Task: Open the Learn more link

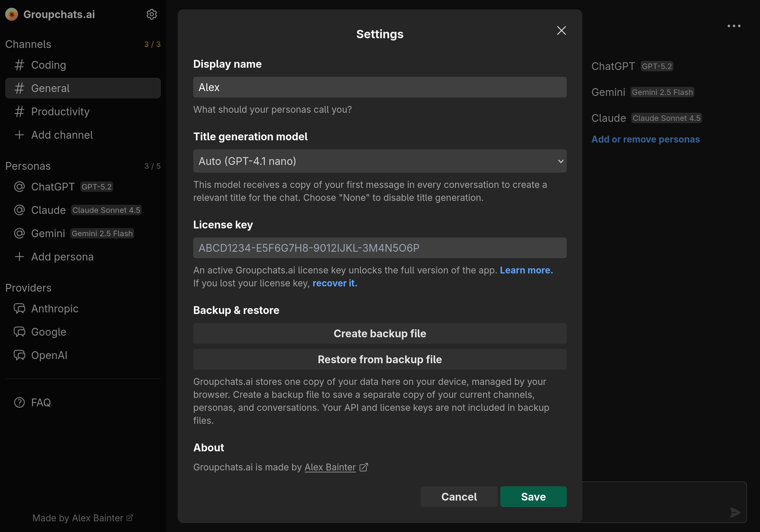Action: 526,270
